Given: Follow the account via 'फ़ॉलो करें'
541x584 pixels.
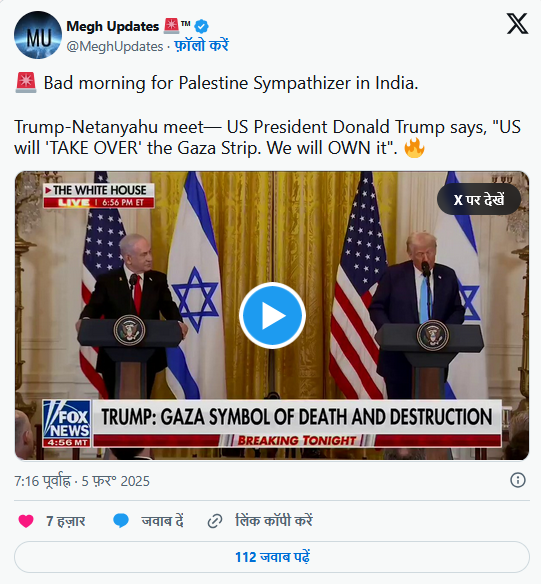Looking at the screenshot, I should click(x=201, y=46).
